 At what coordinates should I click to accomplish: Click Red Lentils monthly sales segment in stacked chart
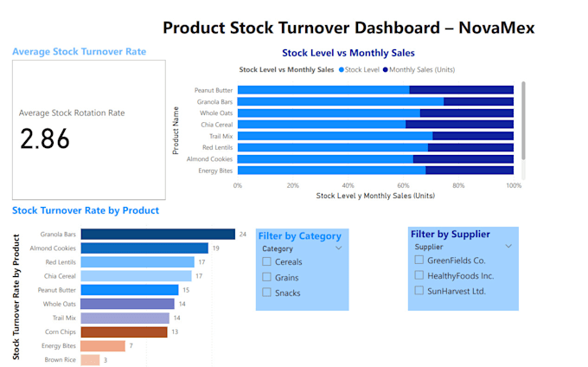click(470, 147)
